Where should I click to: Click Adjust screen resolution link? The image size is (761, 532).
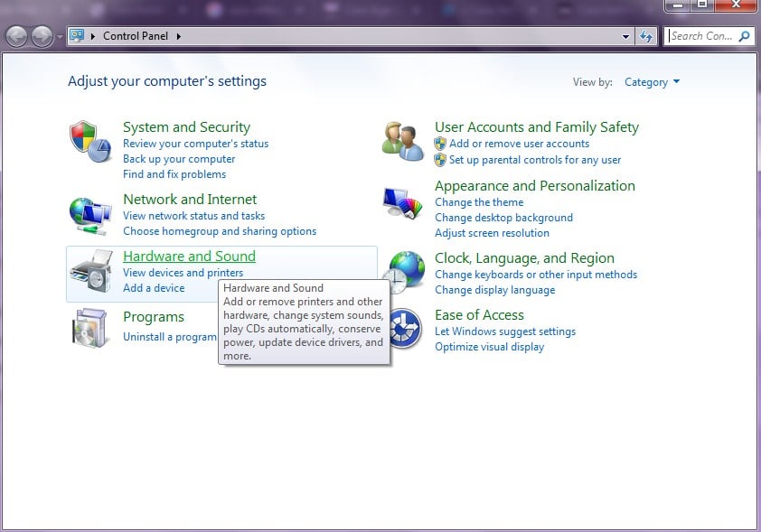coord(493,233)
